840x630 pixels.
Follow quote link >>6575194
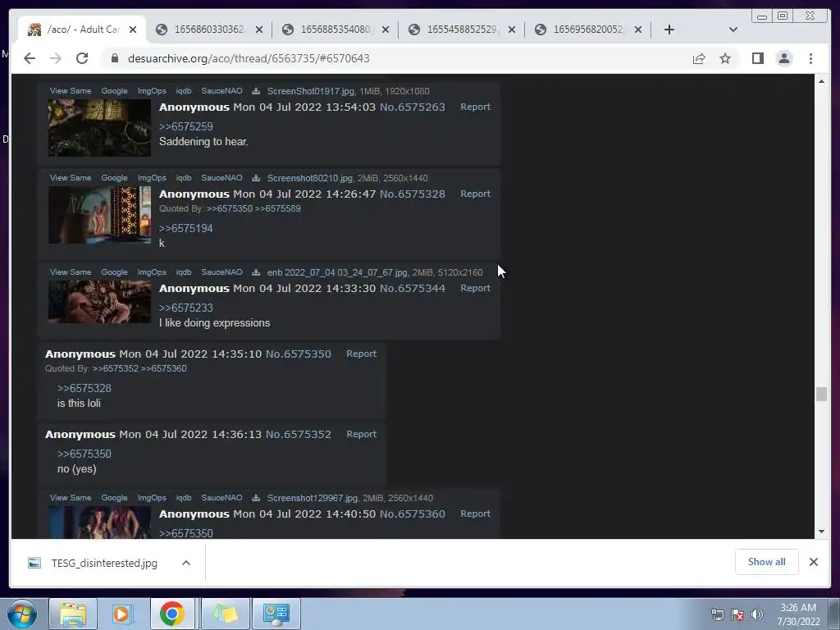point(186,228)
